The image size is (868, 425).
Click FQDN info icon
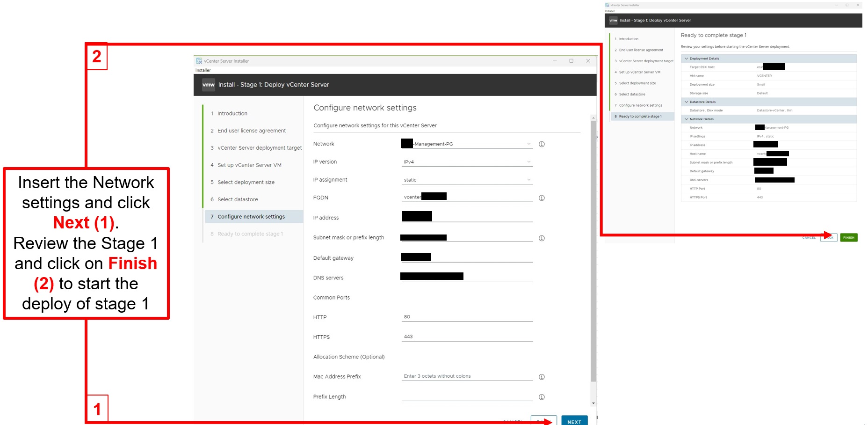point(542,198)
